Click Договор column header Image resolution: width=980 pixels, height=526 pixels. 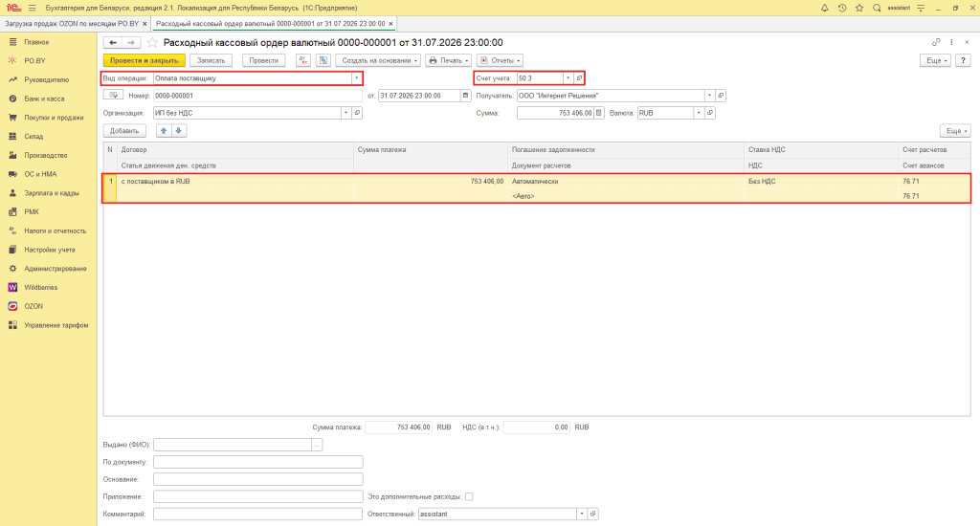coord(235,150)
